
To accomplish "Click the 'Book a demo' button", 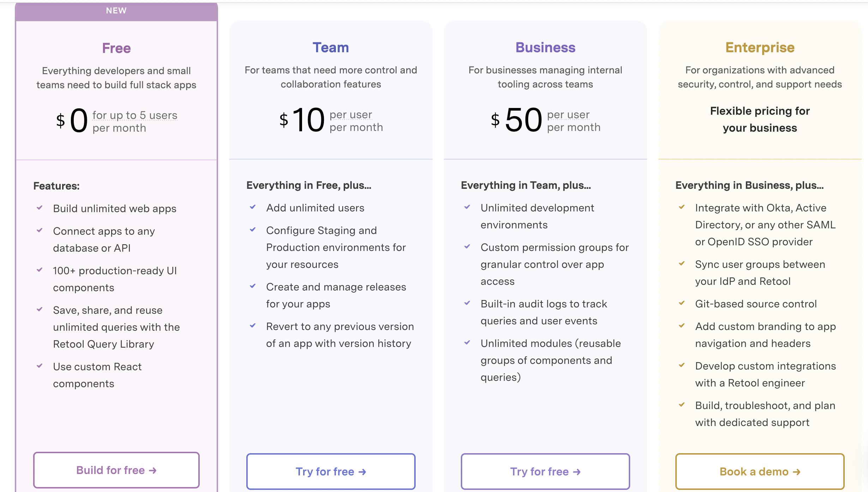I will [760, 472].
